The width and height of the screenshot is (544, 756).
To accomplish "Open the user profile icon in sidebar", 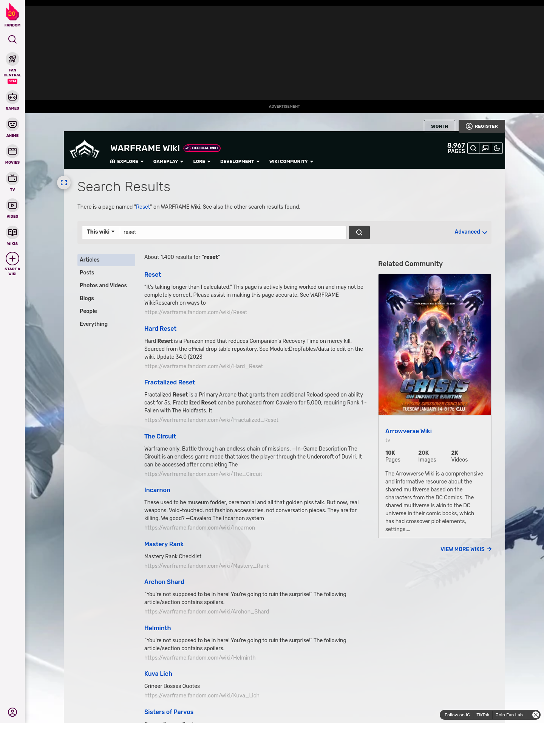I will (12, 712).
